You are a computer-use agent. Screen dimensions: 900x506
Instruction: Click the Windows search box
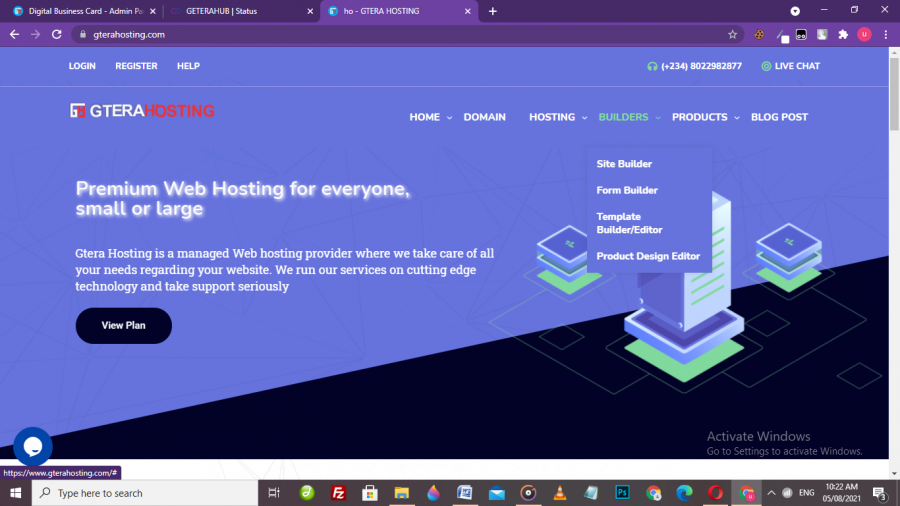click(145, 493)
